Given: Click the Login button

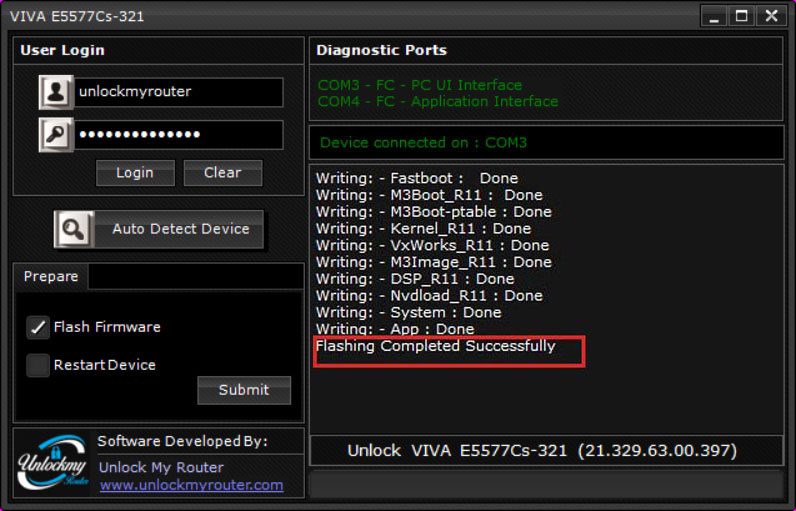Looking at the screenshot, I should tap(135, 173).
